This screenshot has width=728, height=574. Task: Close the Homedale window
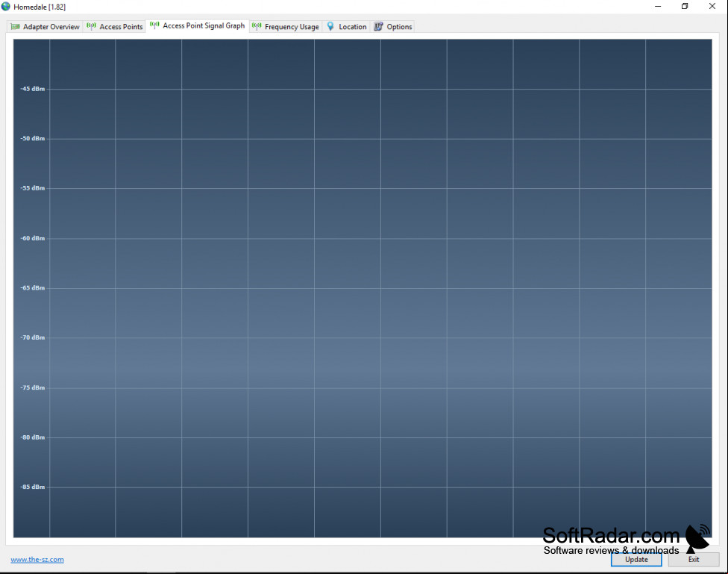tap(712, 7)
